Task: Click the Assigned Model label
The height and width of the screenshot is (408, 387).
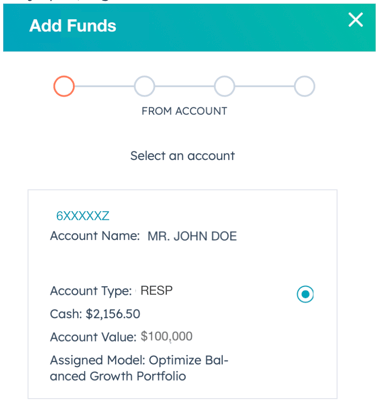Action: pyautogui.click(x=97, y=360)
